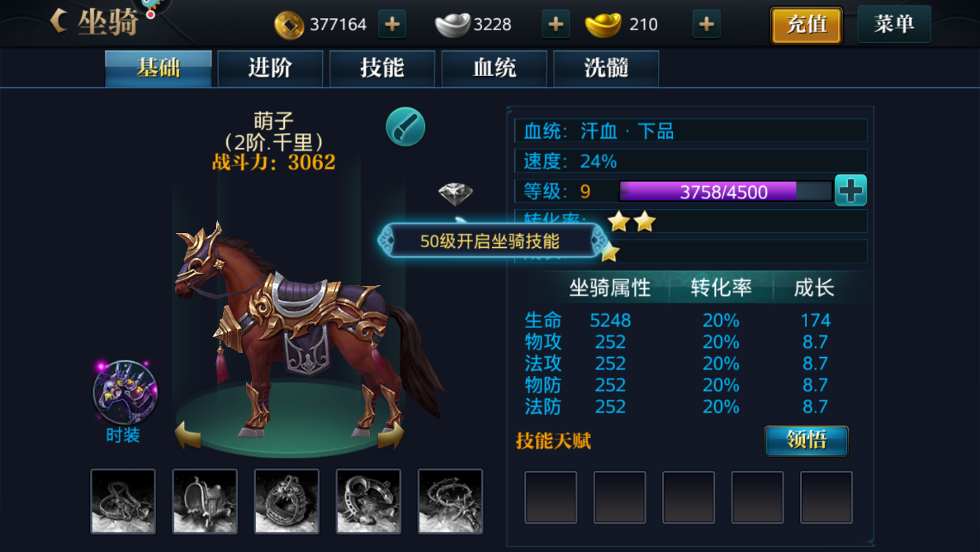
Task: Open the 时装 costume icon
Action: click(125, 393)
